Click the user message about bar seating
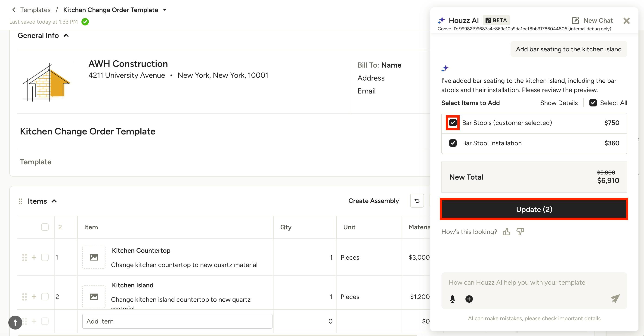 click(569, 49)
